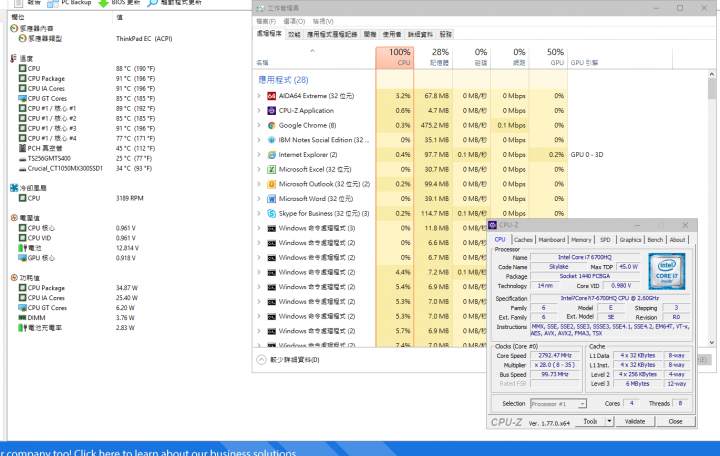Click the green BIOS 更新 arrow in AIDA64 toolbar
720x456 pixels.
[x=104, y=3]
